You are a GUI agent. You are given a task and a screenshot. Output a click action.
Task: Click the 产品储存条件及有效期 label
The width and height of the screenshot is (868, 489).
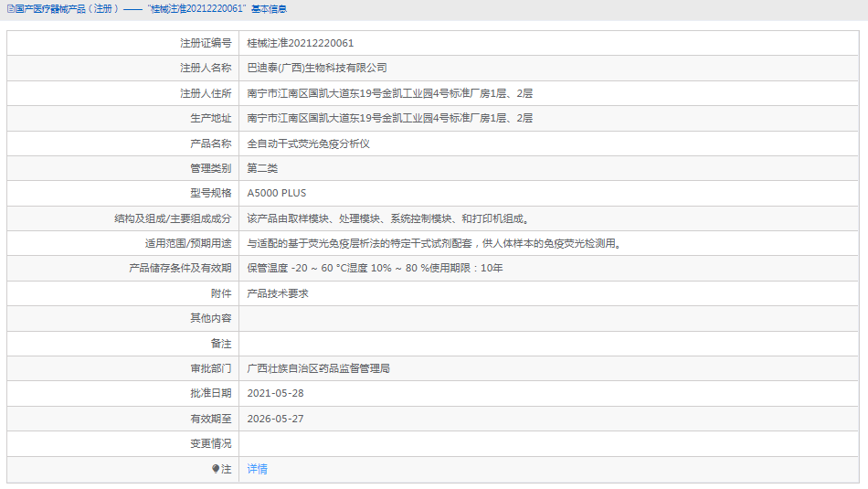coord(180,268)
